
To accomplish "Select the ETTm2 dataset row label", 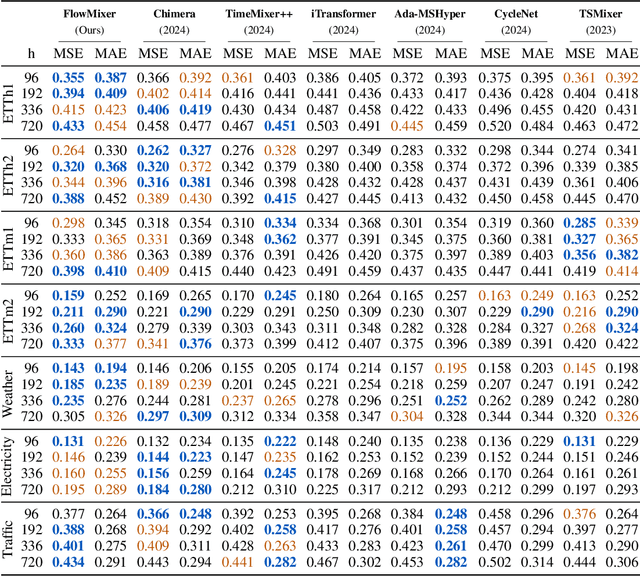I will [x=8, y=320].
